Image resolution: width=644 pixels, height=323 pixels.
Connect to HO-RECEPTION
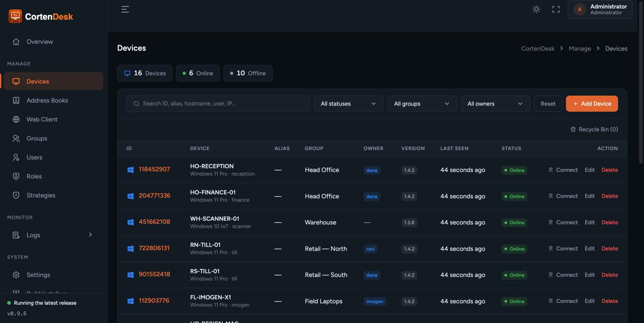[x=563, y=170]
